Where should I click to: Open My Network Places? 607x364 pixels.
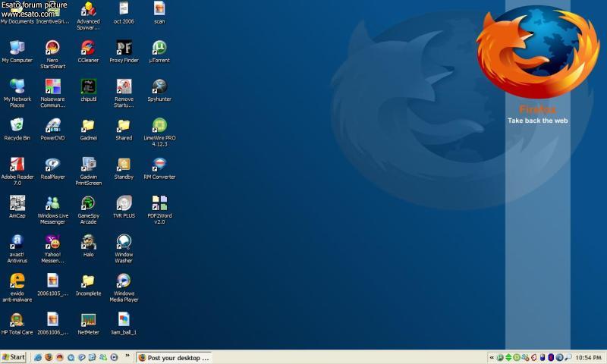pyautogui.click(x=17, y=93)
